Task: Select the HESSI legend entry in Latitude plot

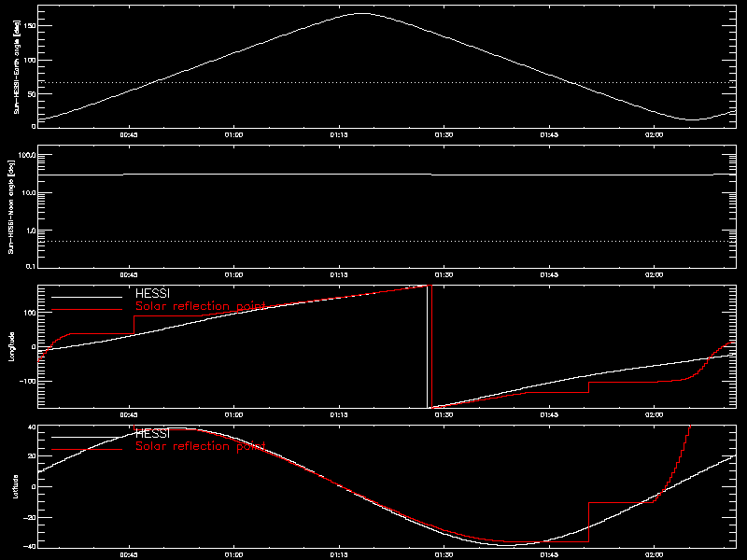Action: click(152, 433)
